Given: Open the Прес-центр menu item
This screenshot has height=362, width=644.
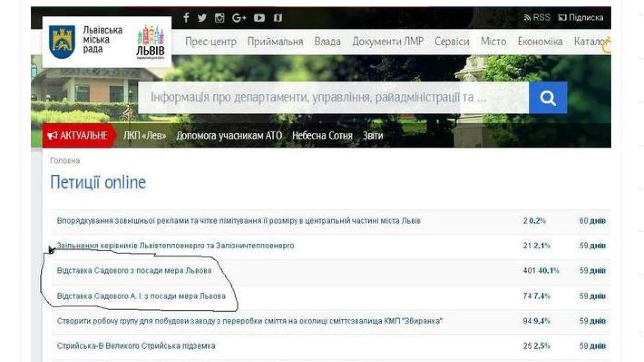Looking at the screenshot, I should (210, 42).
